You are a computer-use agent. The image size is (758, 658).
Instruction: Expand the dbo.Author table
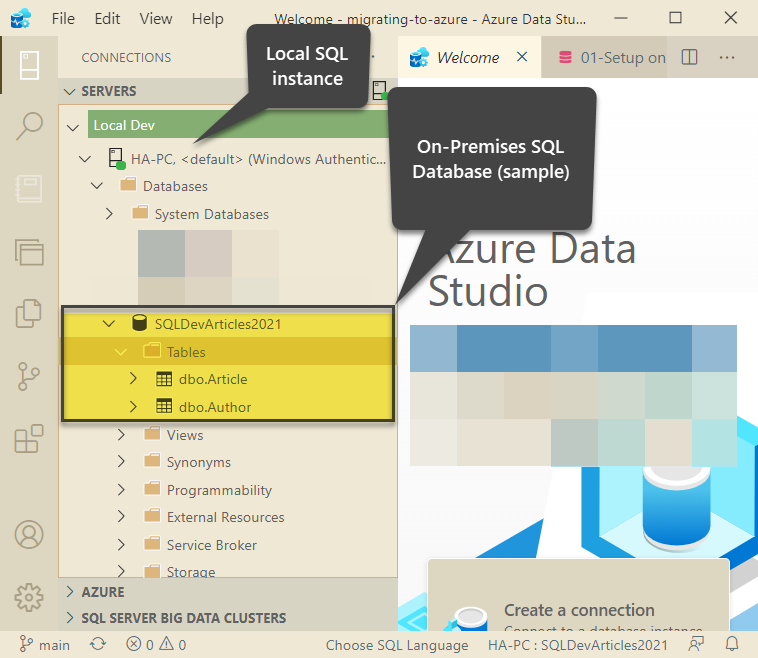133,407
